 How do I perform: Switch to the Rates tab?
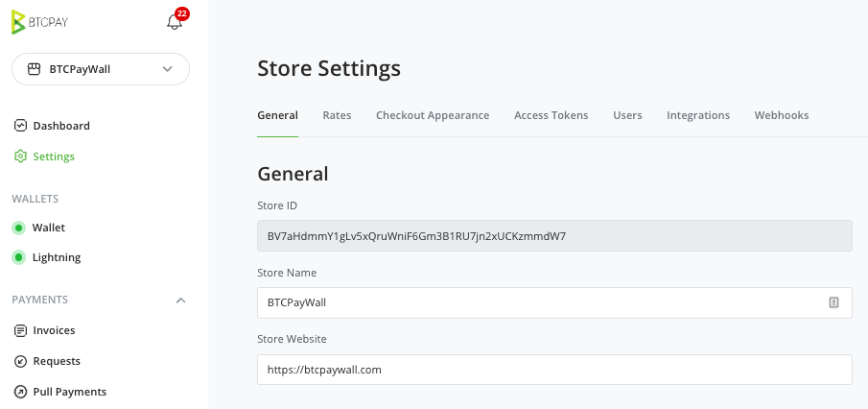pyautogui.click(x=337, y=115)
